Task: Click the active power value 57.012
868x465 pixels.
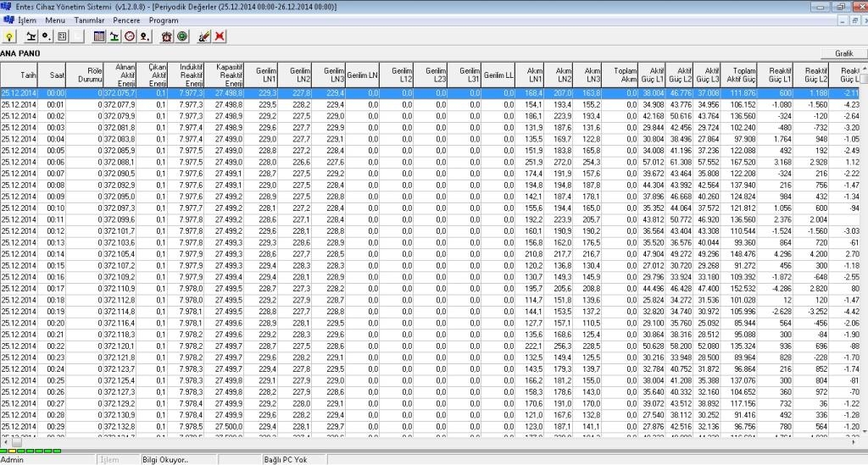Action: point(652,162)
